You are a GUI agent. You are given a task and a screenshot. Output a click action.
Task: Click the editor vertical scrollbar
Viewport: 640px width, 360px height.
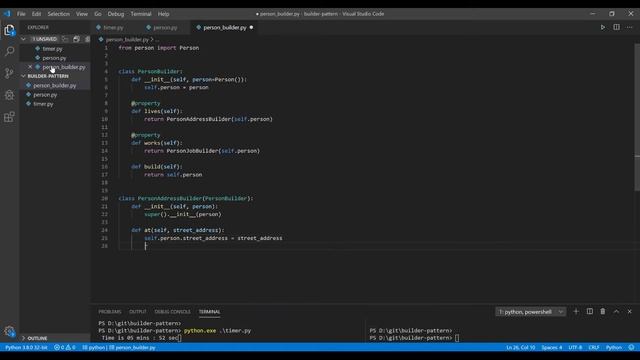pos(637,116)
